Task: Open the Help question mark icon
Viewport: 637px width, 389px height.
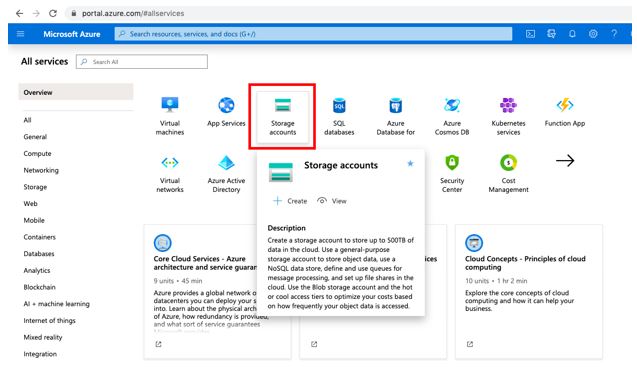Action: pos(614,34)
